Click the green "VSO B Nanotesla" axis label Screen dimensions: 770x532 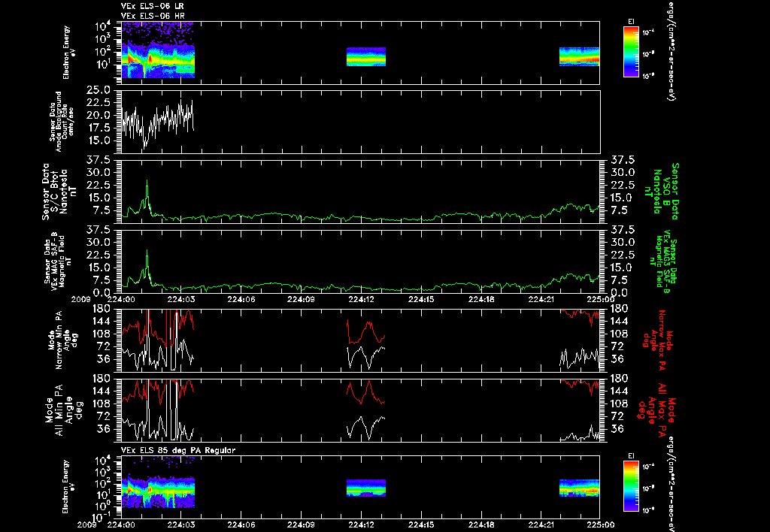[661, 192]
